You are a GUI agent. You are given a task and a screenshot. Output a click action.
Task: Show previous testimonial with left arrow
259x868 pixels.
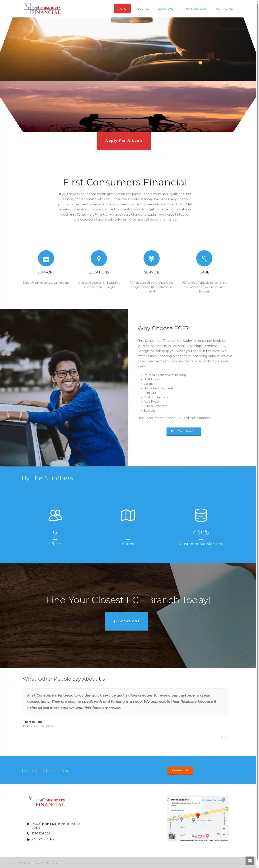point(222,738)
